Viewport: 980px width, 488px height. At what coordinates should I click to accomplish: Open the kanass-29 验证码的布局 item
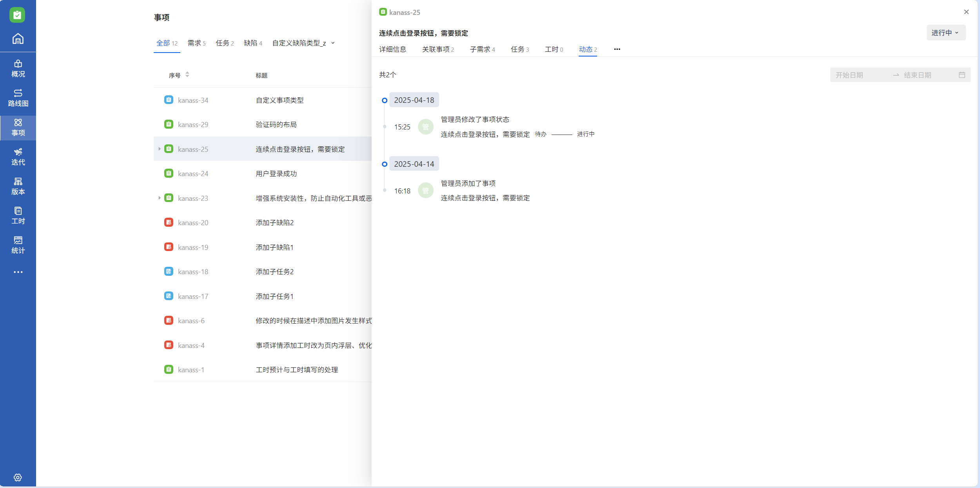pos(276,124)
